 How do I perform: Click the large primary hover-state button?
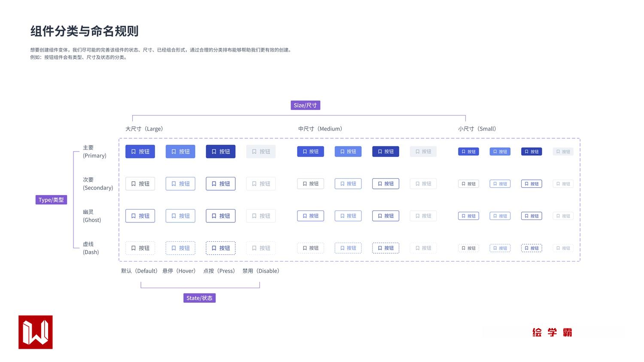click(180, 152)
